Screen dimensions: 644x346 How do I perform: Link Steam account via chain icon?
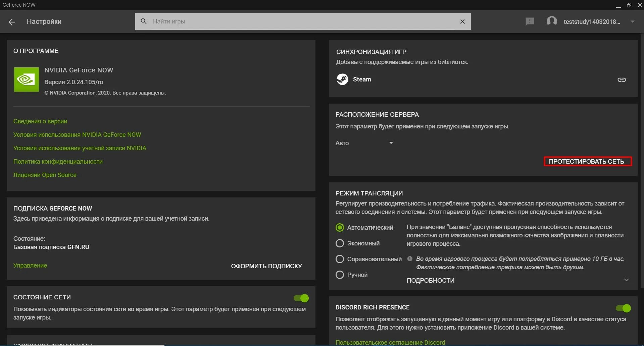pos(622,79)
